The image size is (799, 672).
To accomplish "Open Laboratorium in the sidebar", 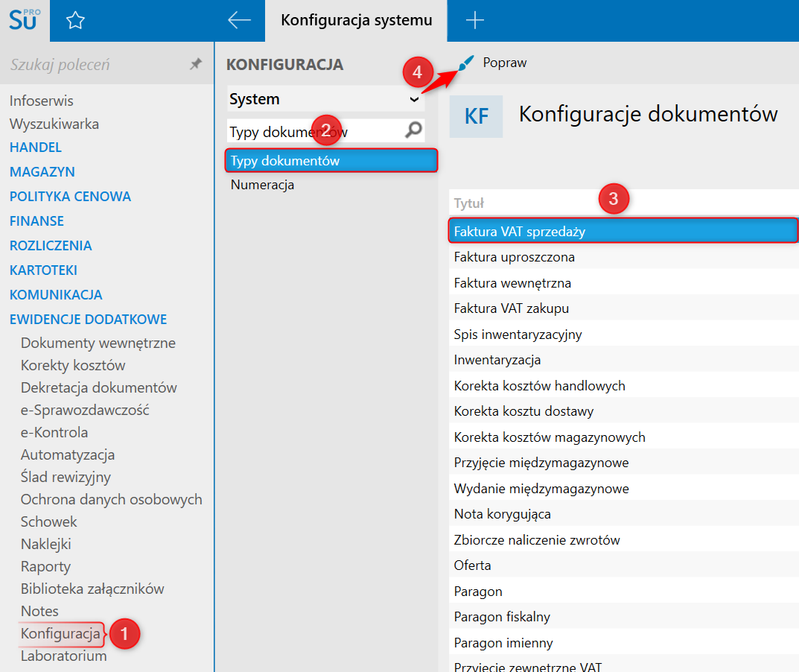I will tap(64, 656).
